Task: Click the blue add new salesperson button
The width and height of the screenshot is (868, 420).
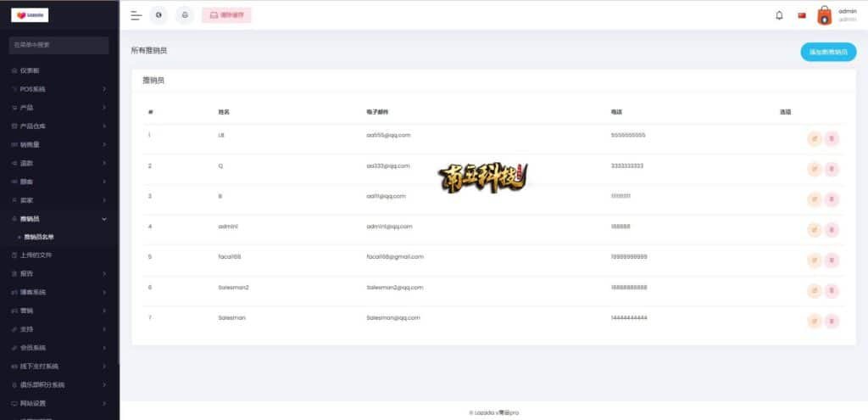Action: [x=828, y=52]
